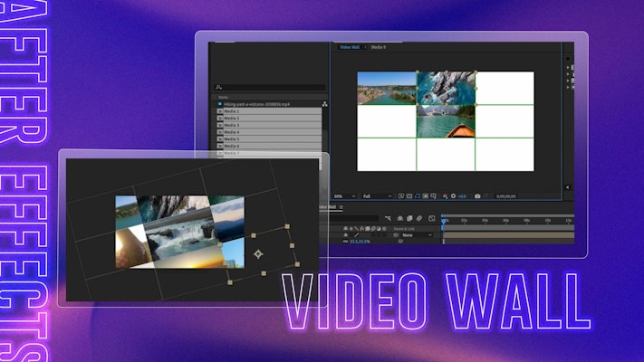Image resolution: width=644 pixels, height=362 pixels.
Task: Click the boat on lake video cell
Action: [446, 121]
